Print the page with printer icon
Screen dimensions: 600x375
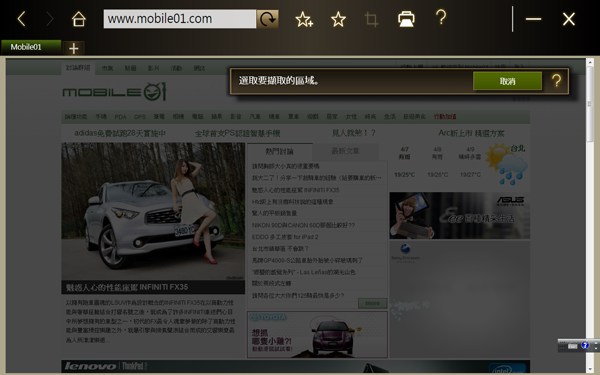coord(406,19)
